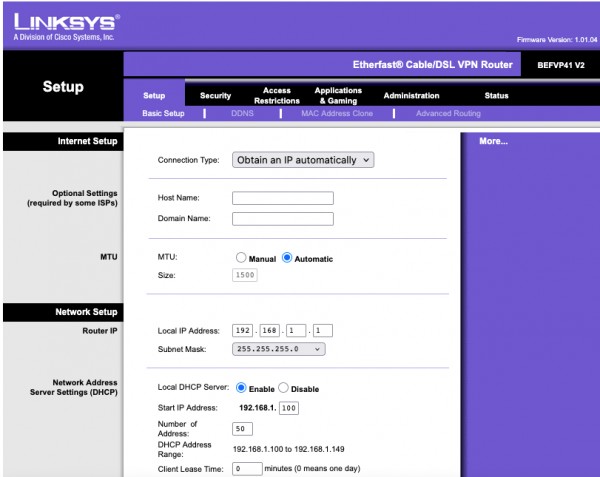Select the Automatic MTU option
Screen dimensions: 600x477
coord(288,258)
